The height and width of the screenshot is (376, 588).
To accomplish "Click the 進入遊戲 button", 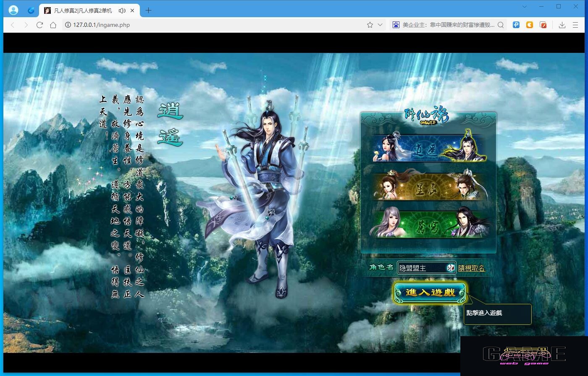I will click(430, 292).
